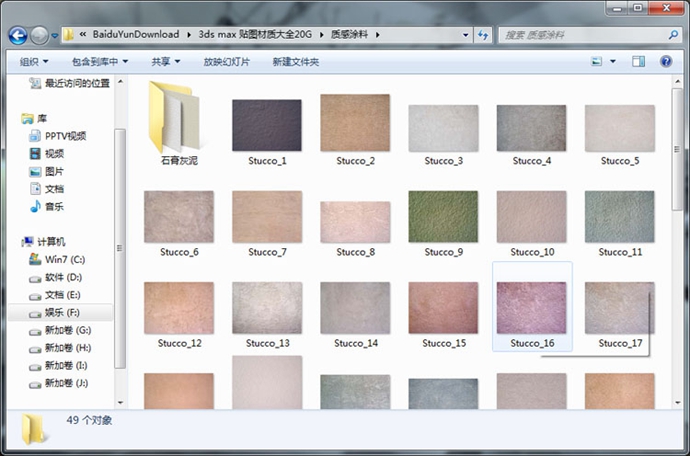
Task: Click the magnifier search icon
Action: (673, 35)
